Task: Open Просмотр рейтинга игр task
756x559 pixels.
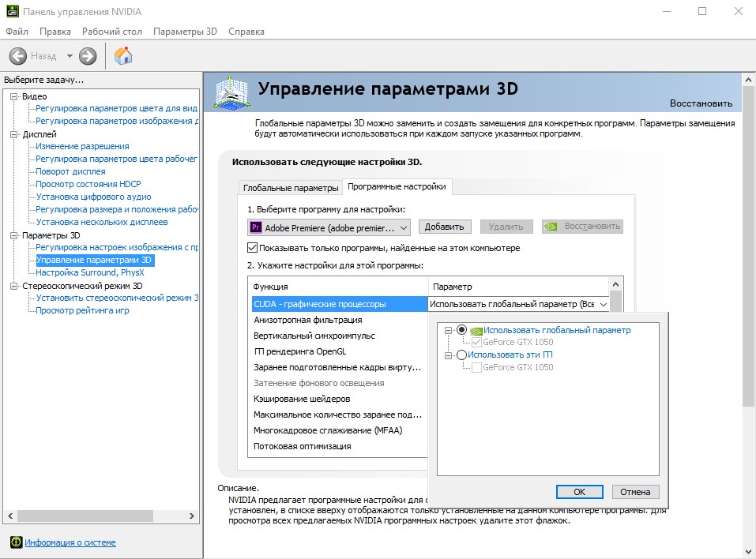Action: pyautogui.click(x=82, y=310)
